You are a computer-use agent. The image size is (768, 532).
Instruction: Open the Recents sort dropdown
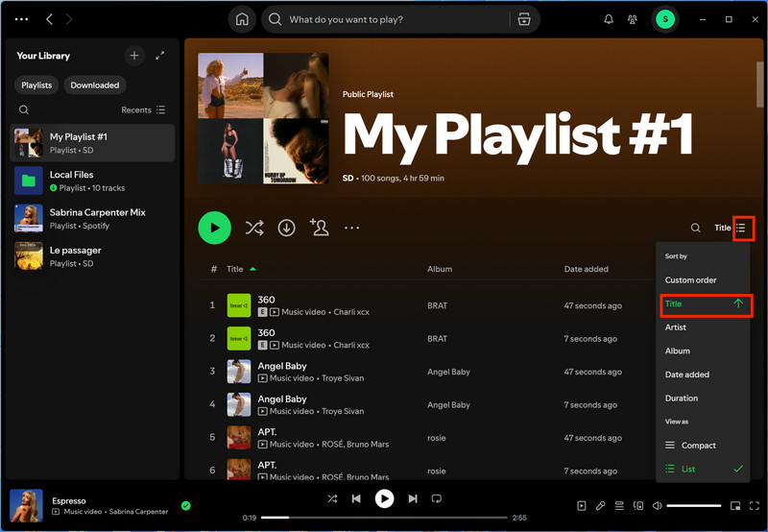pyautogui.click(x=143, y=109)
